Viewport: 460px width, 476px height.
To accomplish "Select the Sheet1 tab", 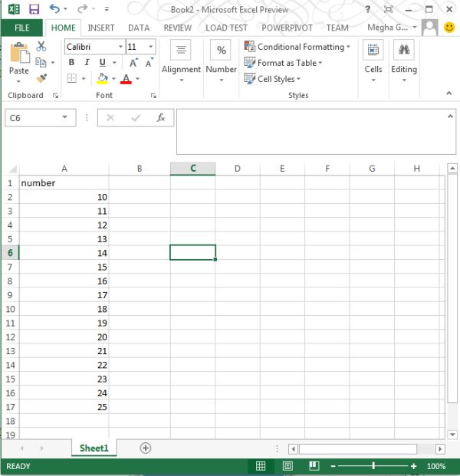I will [x=94, y=448].
